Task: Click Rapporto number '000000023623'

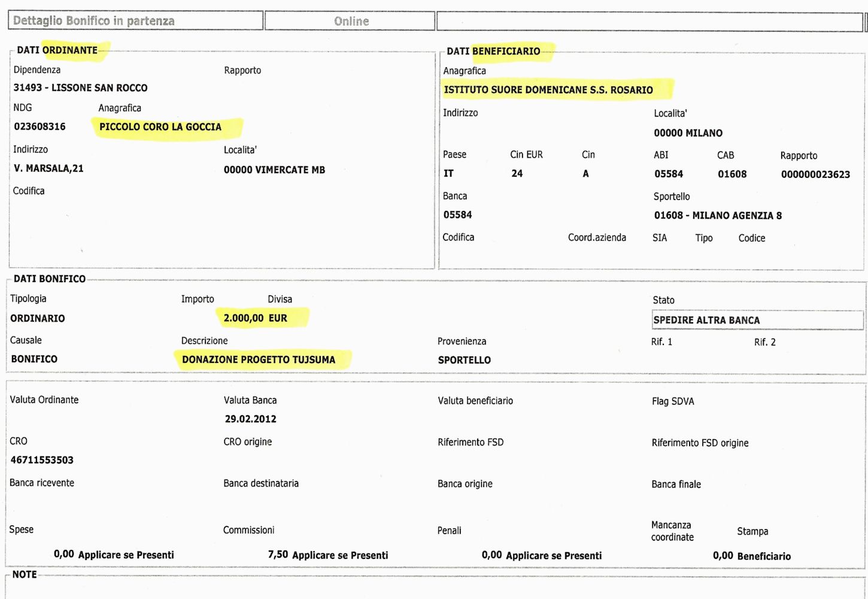Action: point(815,175)
